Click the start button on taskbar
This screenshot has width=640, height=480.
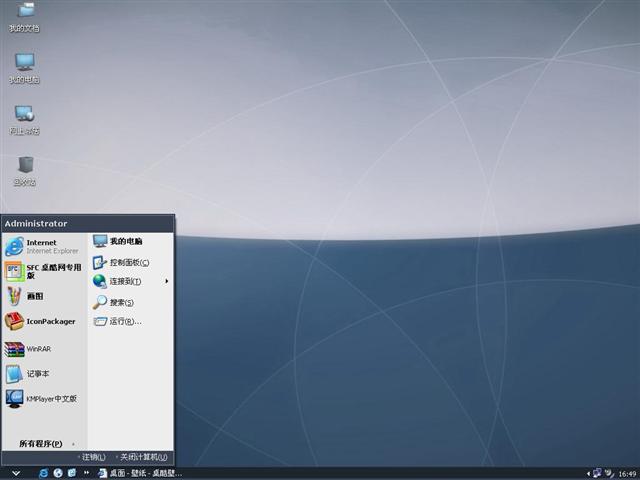pyautogui.click(x=16, y=473)
